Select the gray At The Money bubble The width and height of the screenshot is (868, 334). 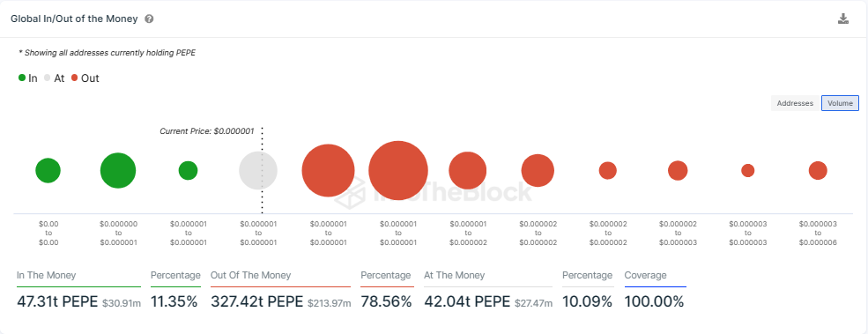pyautogui.click(x=258, y=170)
